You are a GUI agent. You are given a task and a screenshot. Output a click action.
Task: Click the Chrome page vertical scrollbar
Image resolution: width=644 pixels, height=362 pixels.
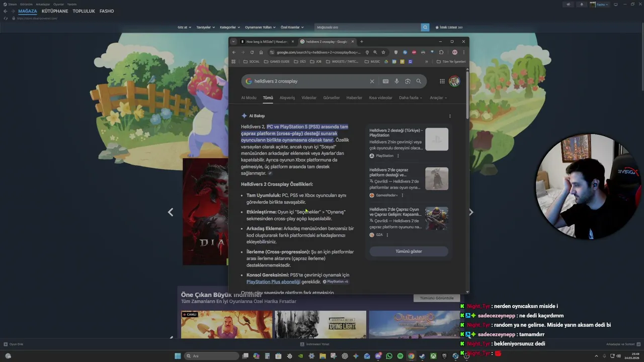tap(467, 95)
